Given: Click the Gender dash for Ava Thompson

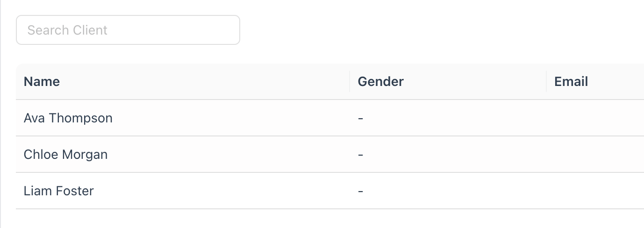Looking at the screenshot, I should (x=360, y=118).
